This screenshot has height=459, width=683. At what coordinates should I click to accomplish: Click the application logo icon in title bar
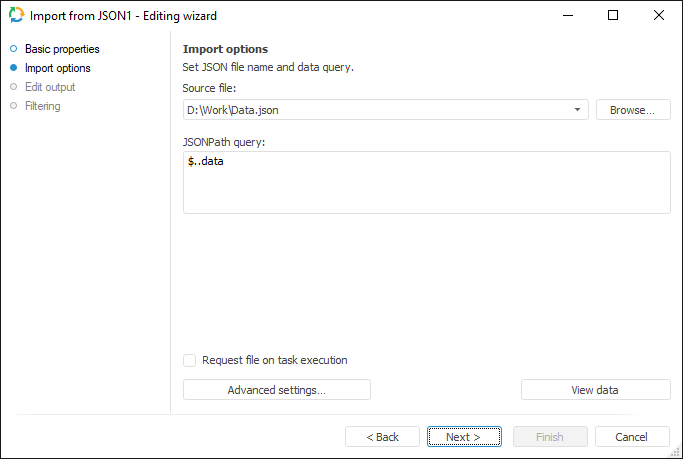tap(16, 16)
